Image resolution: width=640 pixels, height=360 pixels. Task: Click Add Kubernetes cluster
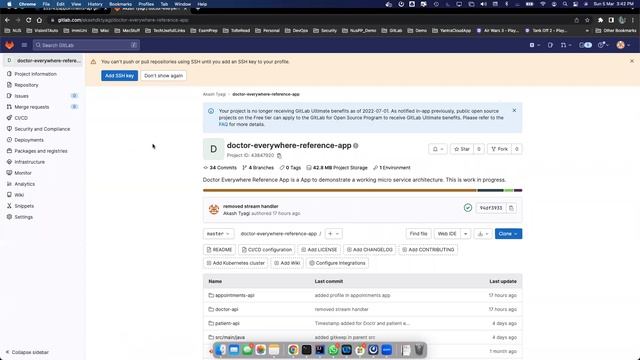pos(236,263)
